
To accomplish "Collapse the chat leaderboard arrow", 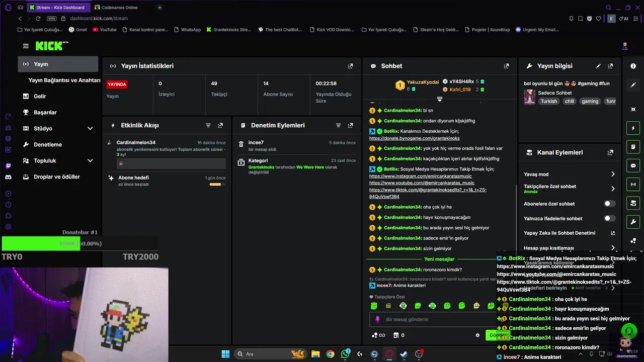I will click(x=440, y=99).
